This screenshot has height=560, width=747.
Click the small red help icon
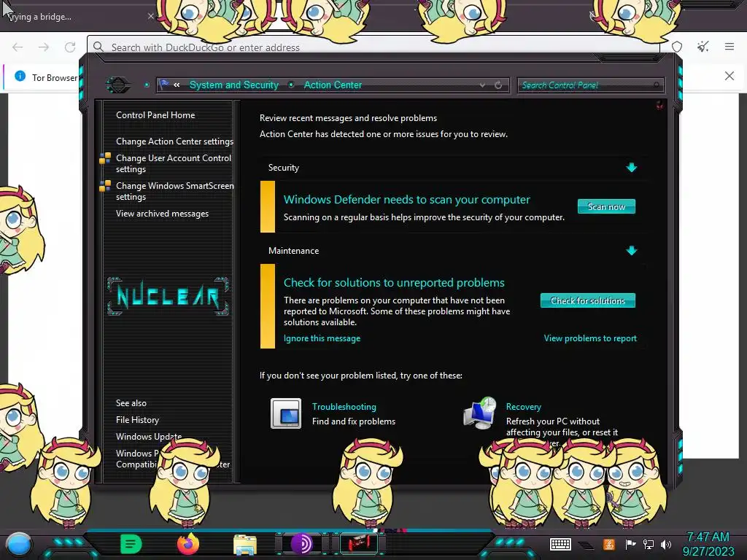point(659,105)
